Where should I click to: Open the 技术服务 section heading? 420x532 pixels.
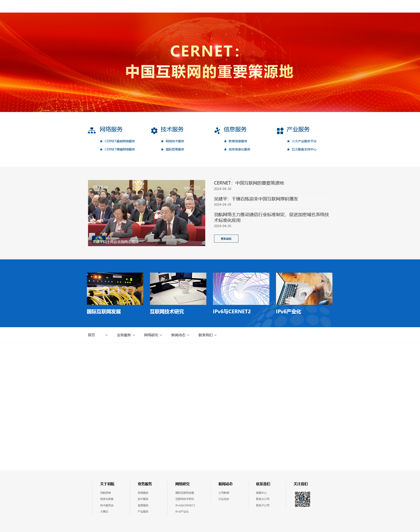click(172, 129)
